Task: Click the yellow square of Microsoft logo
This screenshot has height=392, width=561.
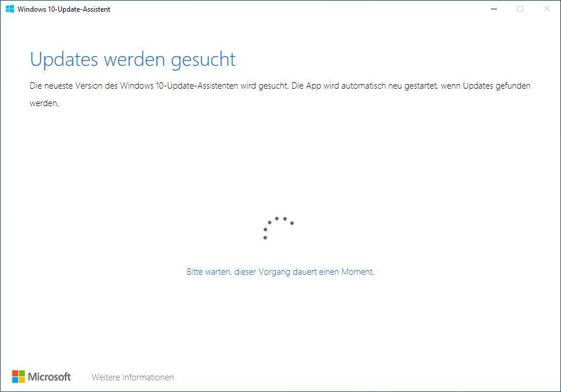Action: [22, 380]
